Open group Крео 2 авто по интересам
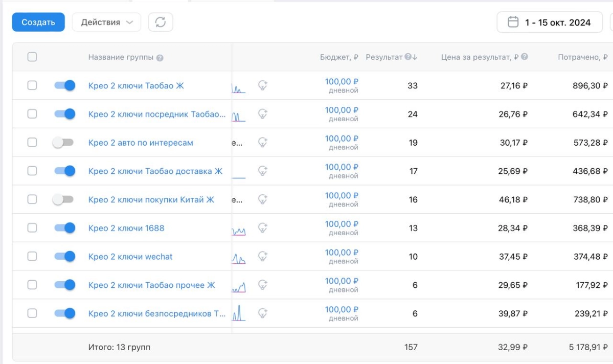The height and width of the screenshot is (364, 613). (141, 143)
